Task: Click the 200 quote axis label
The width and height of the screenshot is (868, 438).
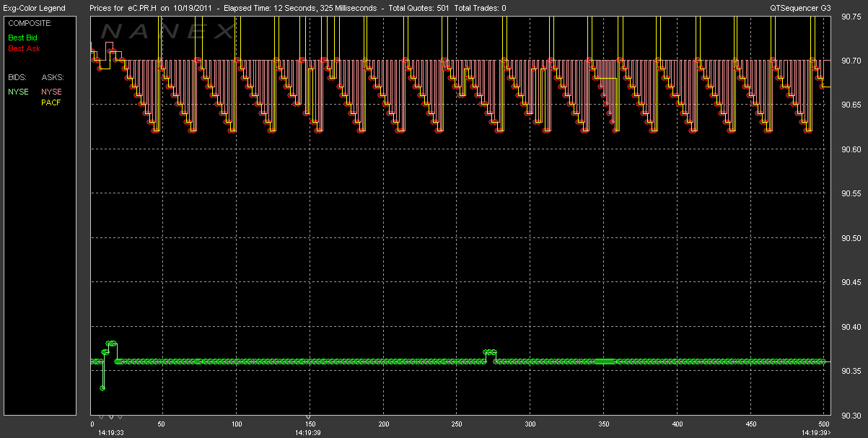Action: tap(383, 424)
